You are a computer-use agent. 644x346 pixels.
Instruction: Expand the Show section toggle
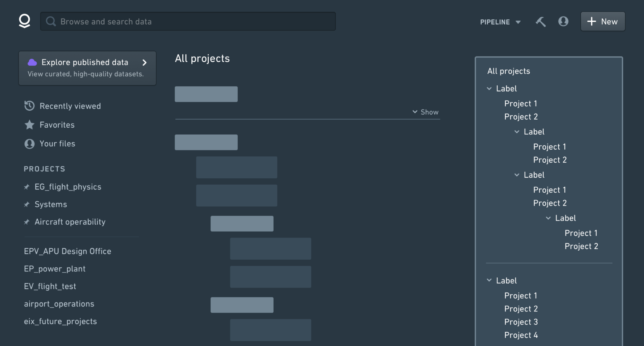pos(425,112)
